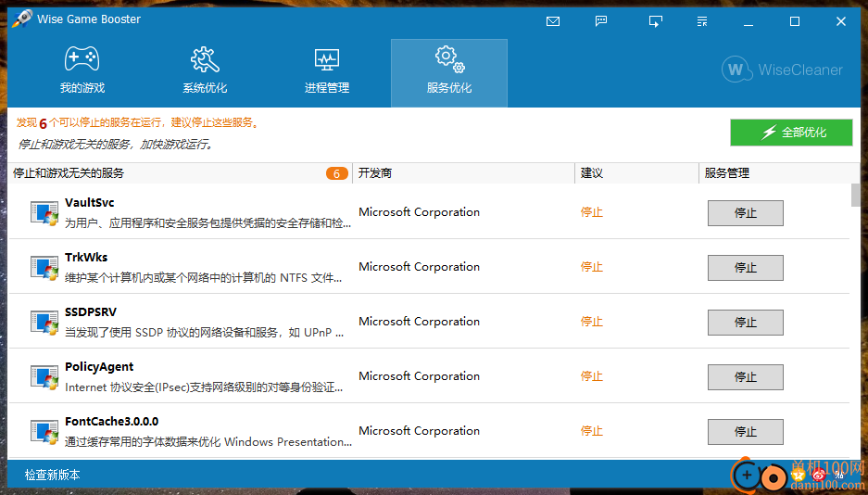The image size is (868, 495).
Task: Open the 我的游戏 tab
Action: pyautogui.click(x=82, y=72)
